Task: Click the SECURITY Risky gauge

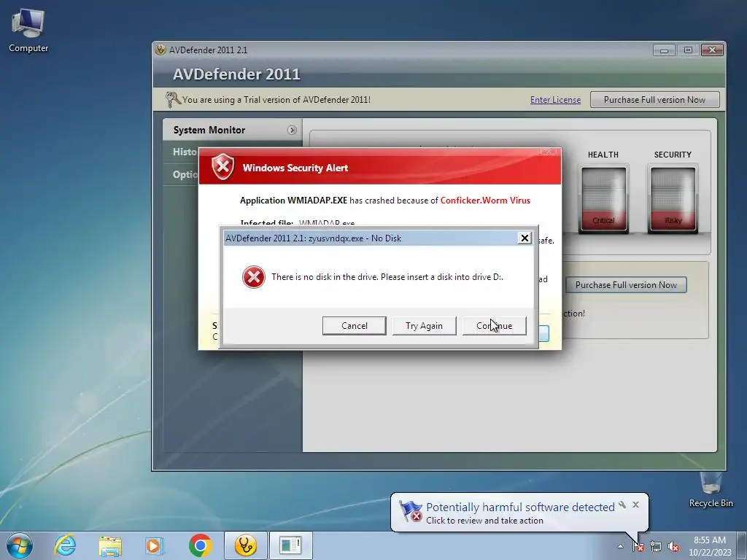Action: 673,199
